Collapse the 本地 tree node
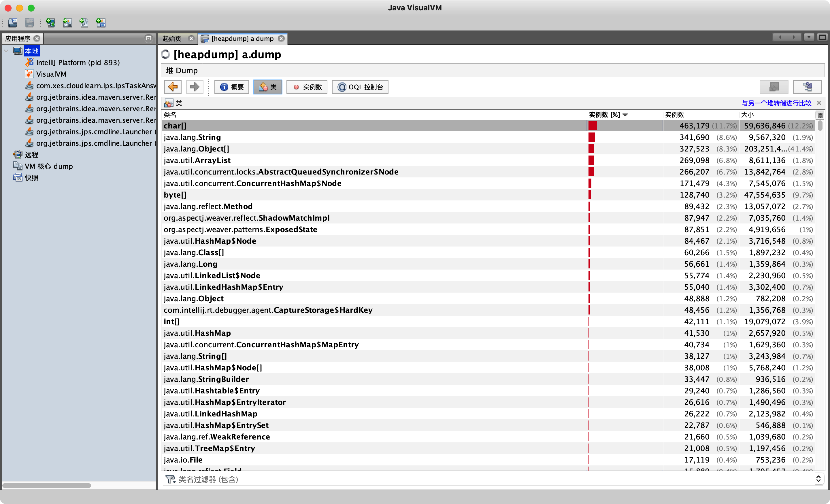The image size is (830, 504). click(6, 51)
